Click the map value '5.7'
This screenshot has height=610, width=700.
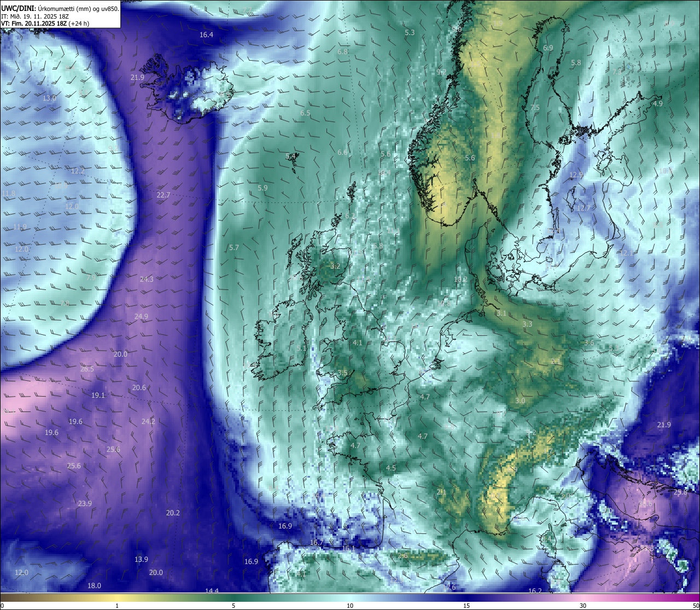coord(234,248)
